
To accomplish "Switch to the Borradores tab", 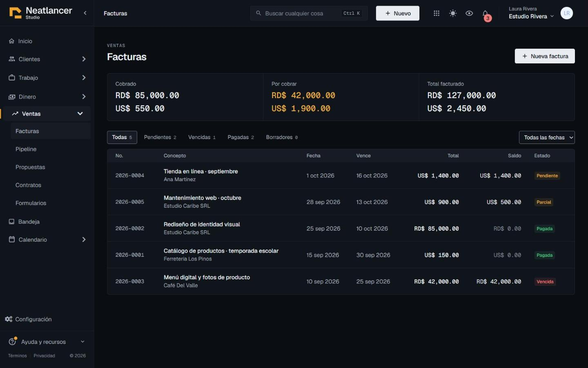I will (x=282, y=137).
